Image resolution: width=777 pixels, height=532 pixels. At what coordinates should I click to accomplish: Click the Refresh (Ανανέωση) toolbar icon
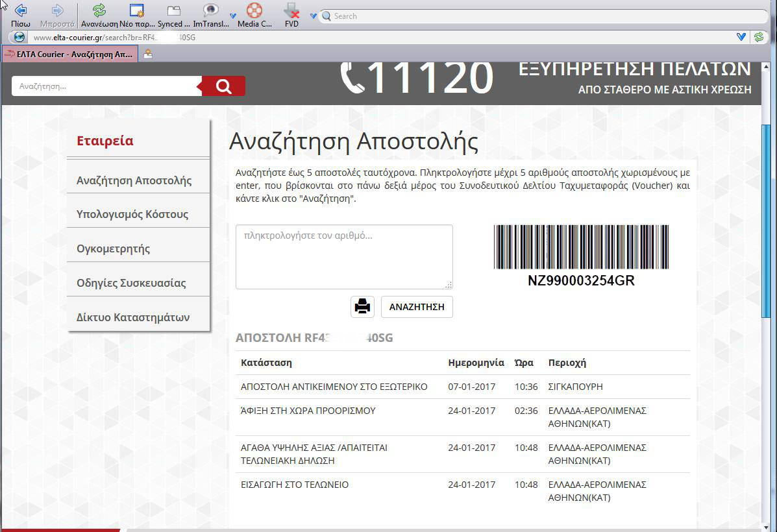coord(99,10)
